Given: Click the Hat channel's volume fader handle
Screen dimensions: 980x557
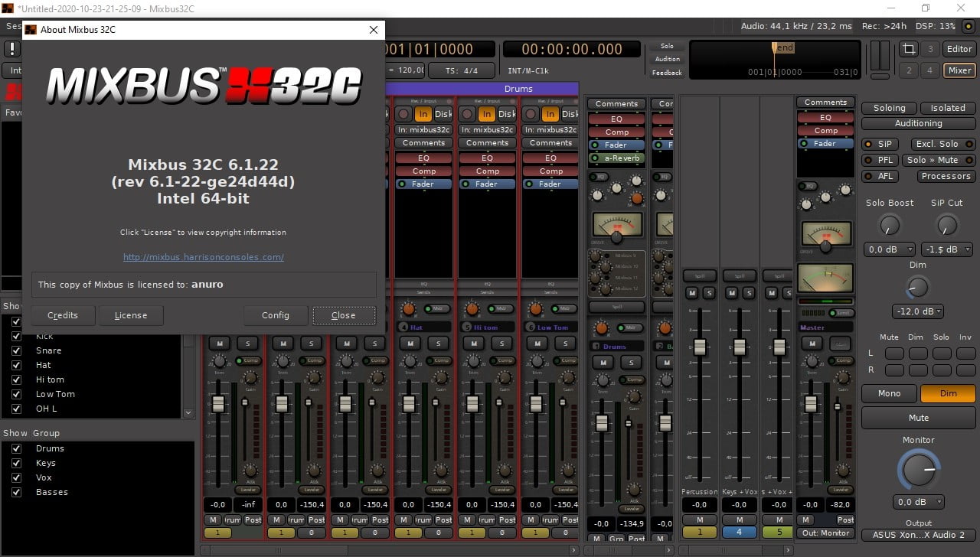Looking at the screenshot, I should click(409, 403).
